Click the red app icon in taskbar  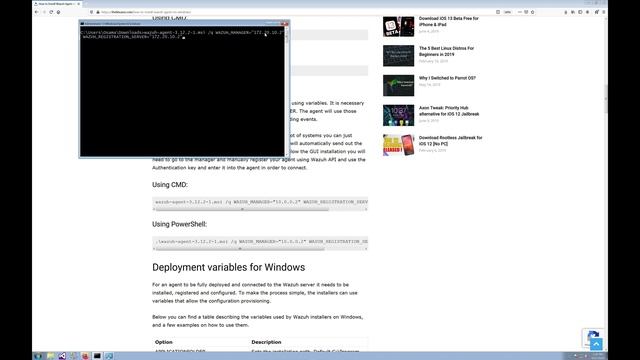[85, 356]
